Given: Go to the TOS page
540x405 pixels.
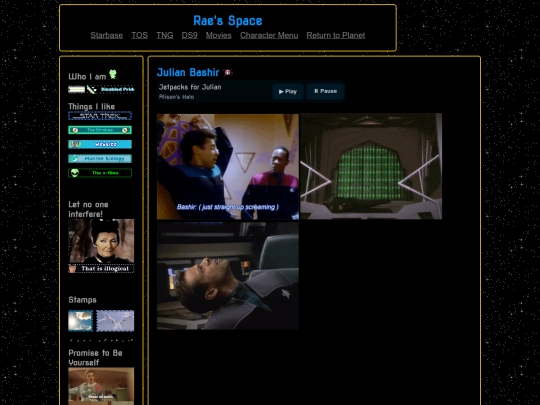Looking at the screenshot, I should [139, 35].
